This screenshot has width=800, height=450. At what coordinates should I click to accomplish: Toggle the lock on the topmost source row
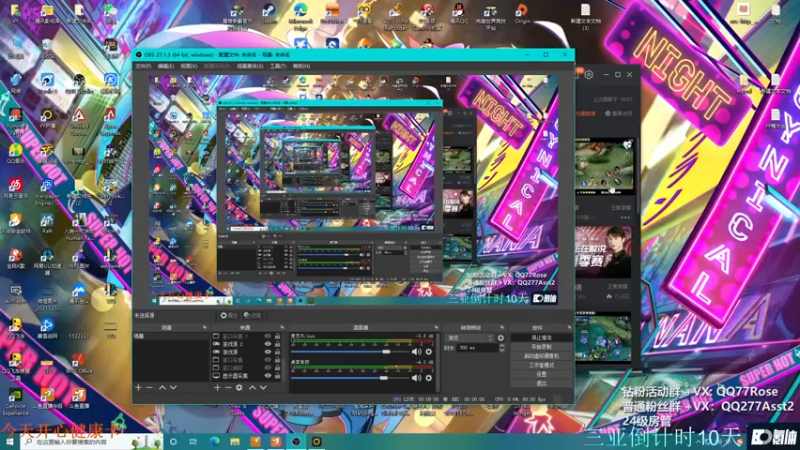(x=278, y=336)
